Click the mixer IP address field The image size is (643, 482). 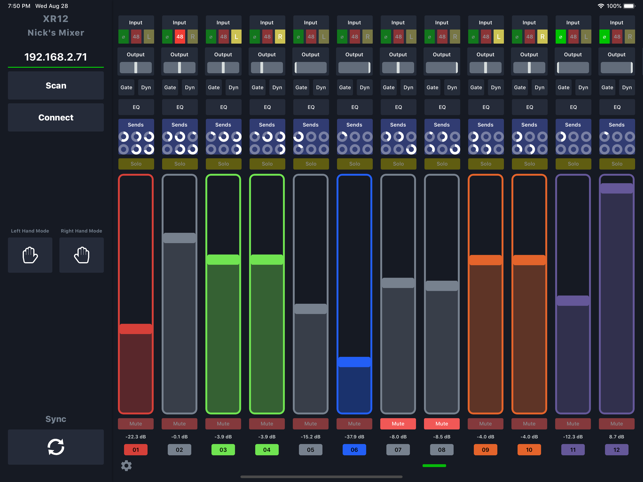56,57
